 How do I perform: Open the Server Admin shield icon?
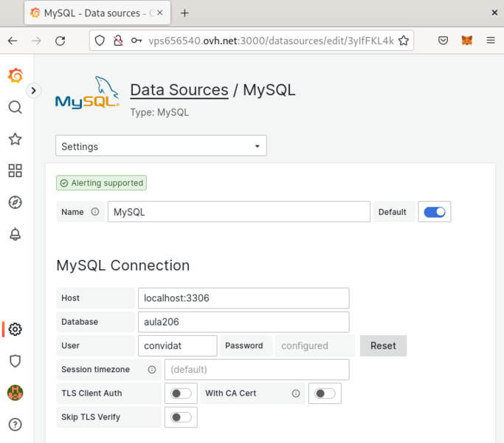point(15,361)
